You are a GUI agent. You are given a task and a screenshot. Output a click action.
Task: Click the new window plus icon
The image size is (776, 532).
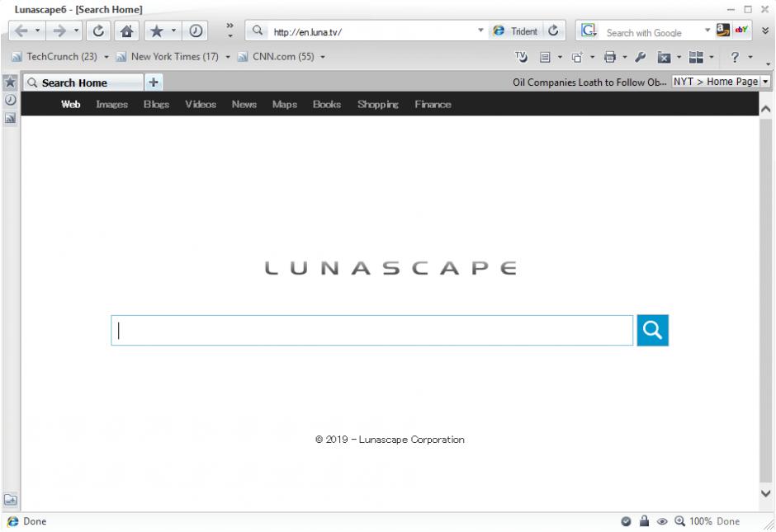point(577,58)
